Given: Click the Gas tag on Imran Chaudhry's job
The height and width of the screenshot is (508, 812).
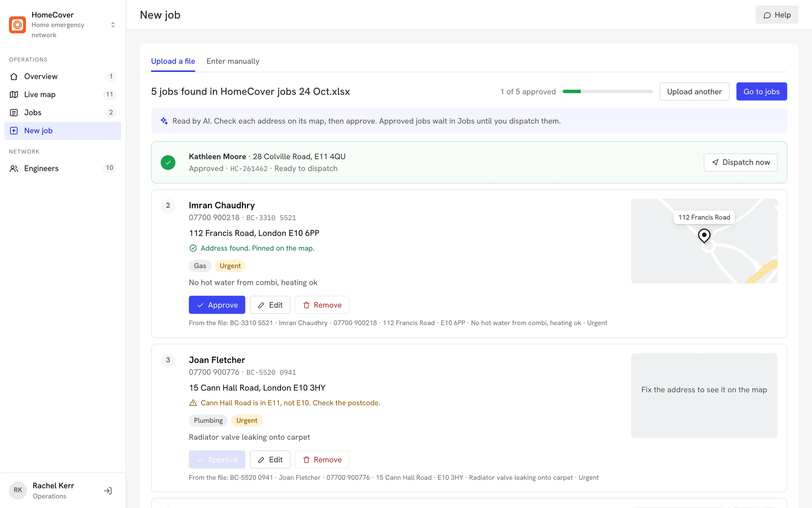Looking at the screenshot, I should pos(200,266).
